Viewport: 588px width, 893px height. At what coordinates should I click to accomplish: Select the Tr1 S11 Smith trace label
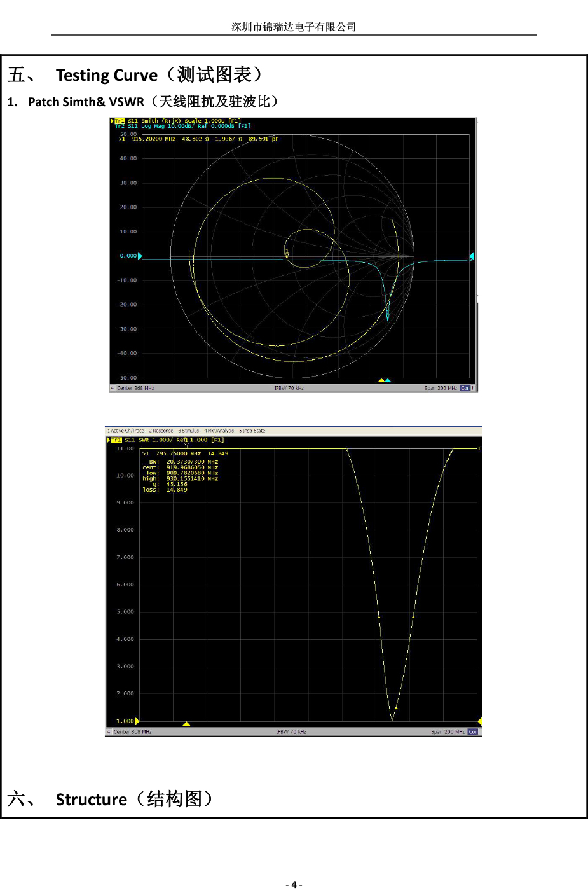(x=177, y=121)
